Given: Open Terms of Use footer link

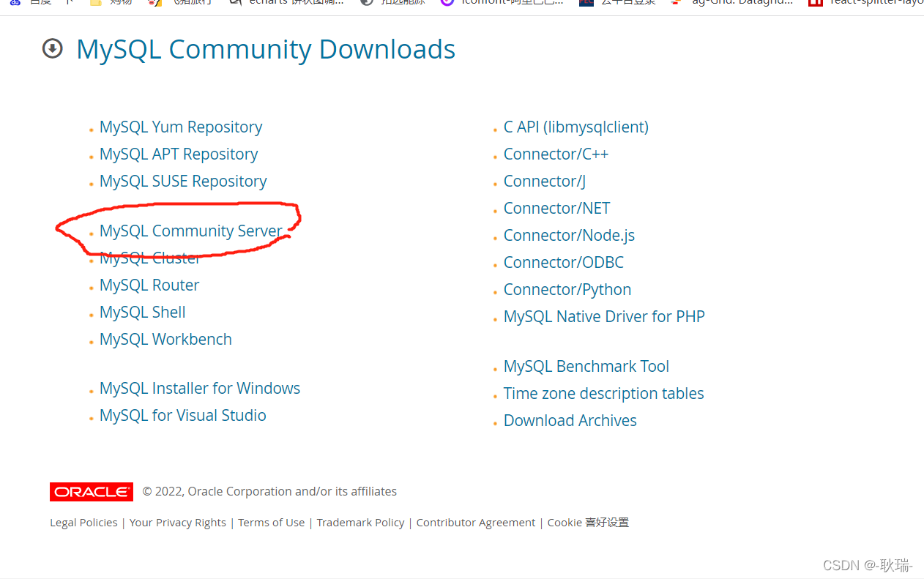Looking at the screenshot, I should pyautogui.click(x=272, y=523).
